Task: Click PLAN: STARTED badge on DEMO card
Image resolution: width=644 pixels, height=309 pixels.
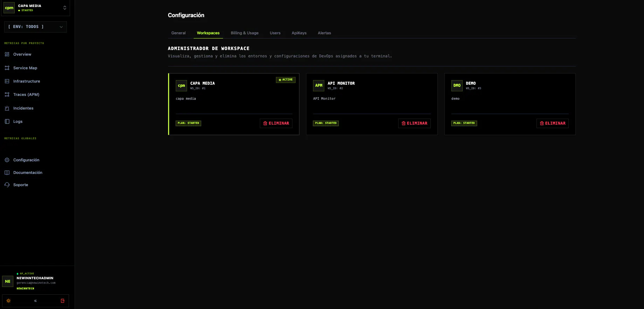Action: tap(464, 123)
